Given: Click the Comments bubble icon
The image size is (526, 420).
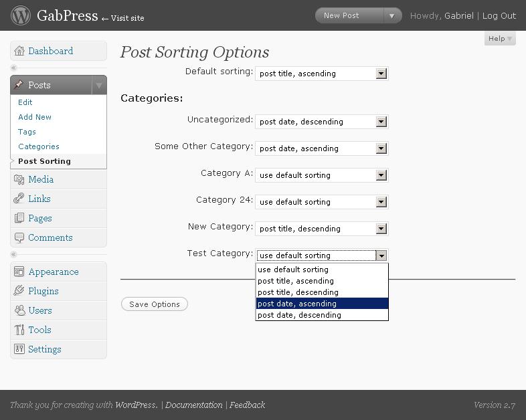Looking at the screenshot, I should pyautogui.click(x=19, y=237).
